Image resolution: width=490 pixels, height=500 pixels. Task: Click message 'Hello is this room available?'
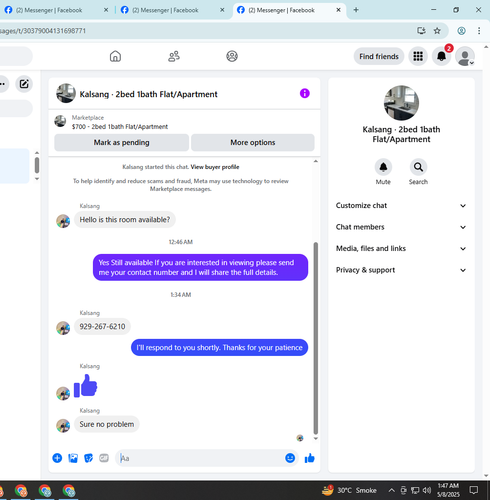(x=125, y=220)
